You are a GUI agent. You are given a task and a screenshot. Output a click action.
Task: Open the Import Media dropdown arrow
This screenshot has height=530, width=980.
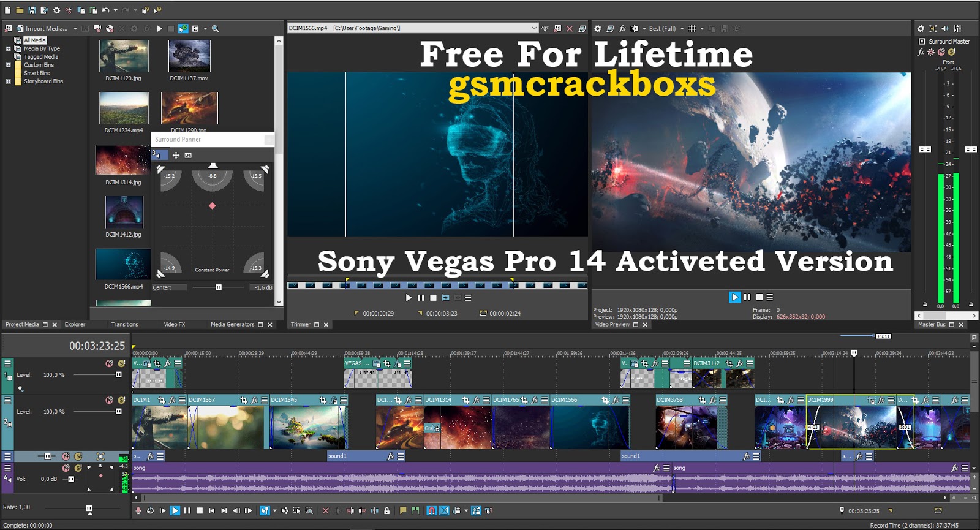click(75, 28)
